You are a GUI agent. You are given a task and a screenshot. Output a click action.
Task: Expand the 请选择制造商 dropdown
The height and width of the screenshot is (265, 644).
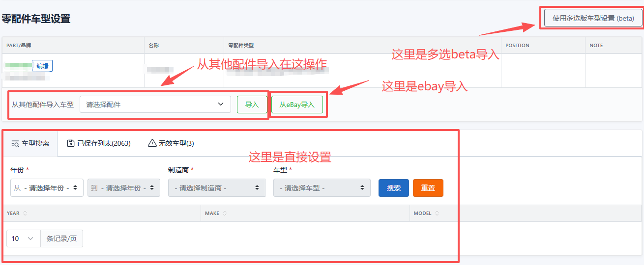point(216,188)
